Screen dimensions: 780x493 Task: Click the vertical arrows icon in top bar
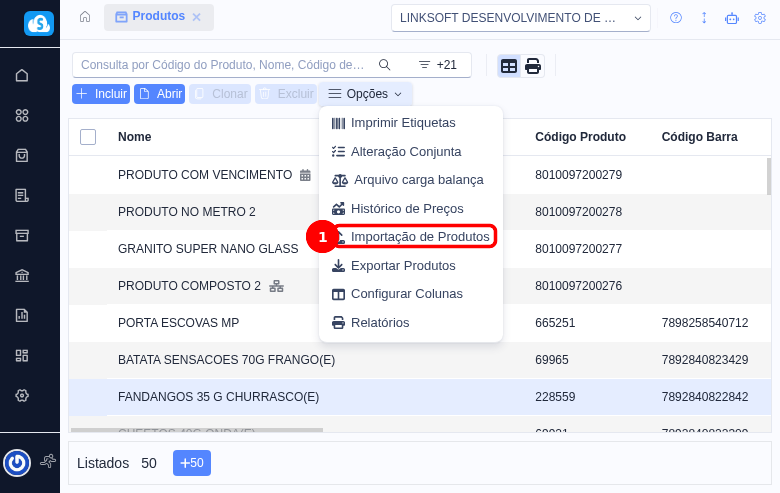tap(704, 18)
